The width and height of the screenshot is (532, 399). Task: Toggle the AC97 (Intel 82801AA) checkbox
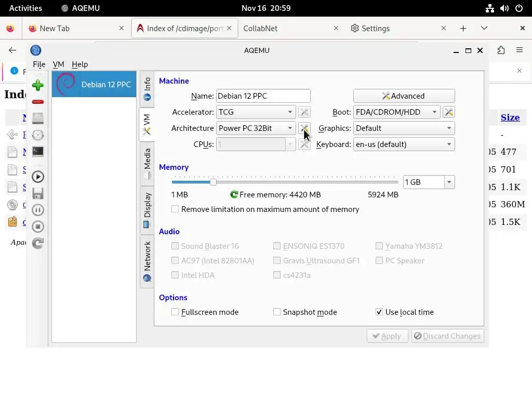[x=175, y=261]
